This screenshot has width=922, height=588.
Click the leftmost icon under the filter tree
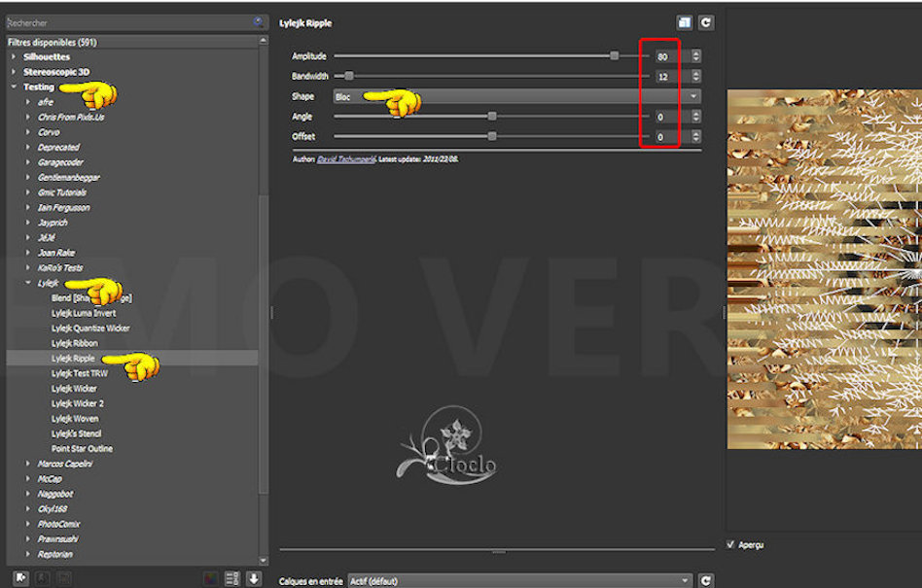pyautogui.click(x=20, y=578)
